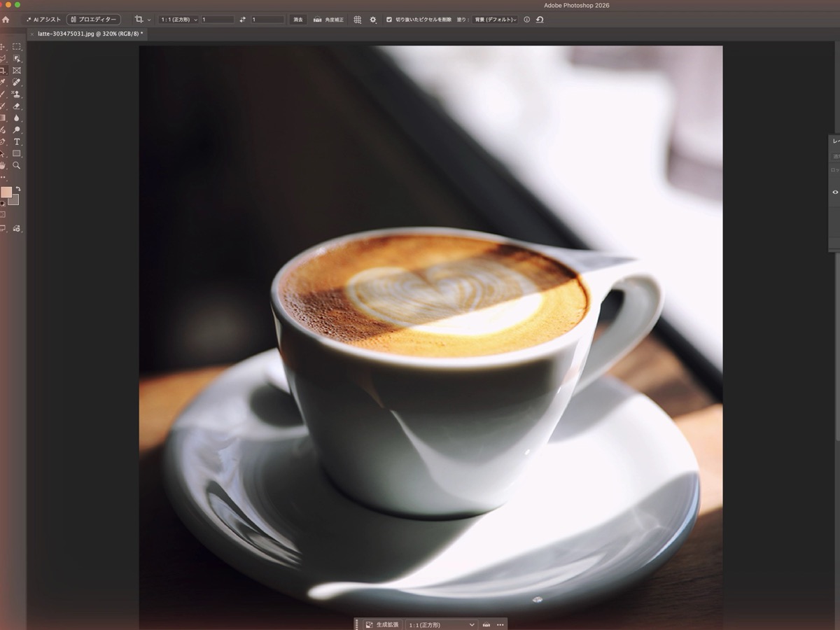Select the Brush tool
840x630 pixels.
pyautogui.click(x=3, y=94)
